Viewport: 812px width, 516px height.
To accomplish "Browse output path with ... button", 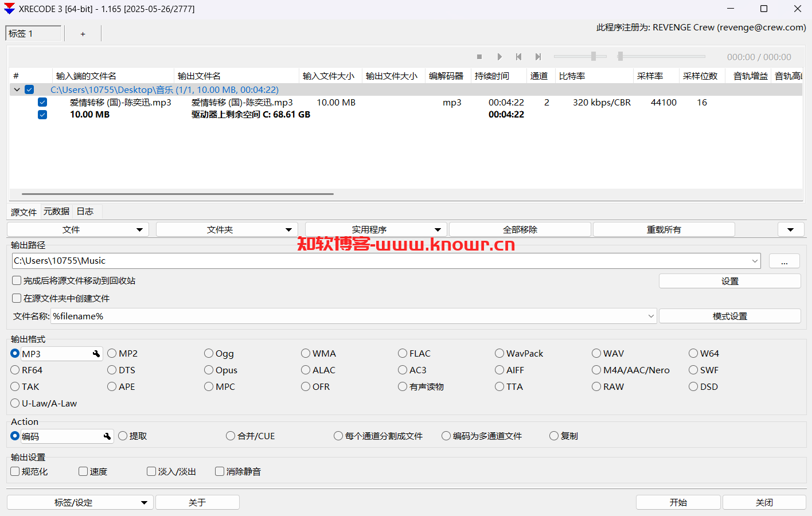I will (x=784, y=261).
